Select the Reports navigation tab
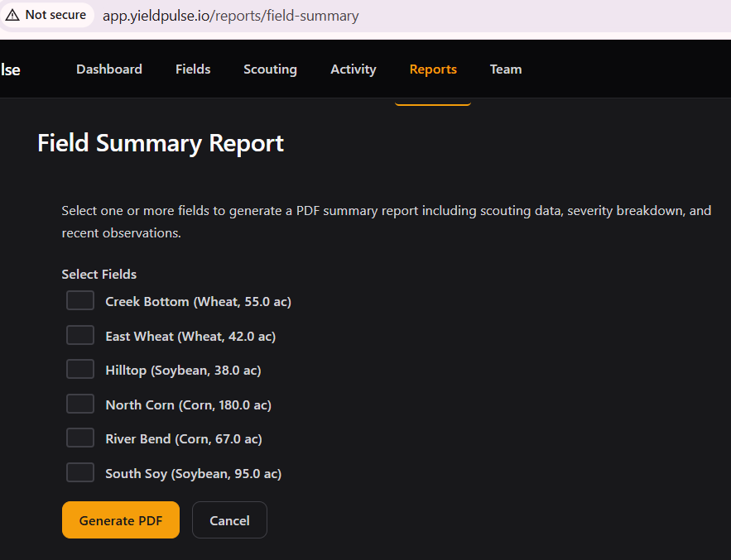 coord(433,69)
